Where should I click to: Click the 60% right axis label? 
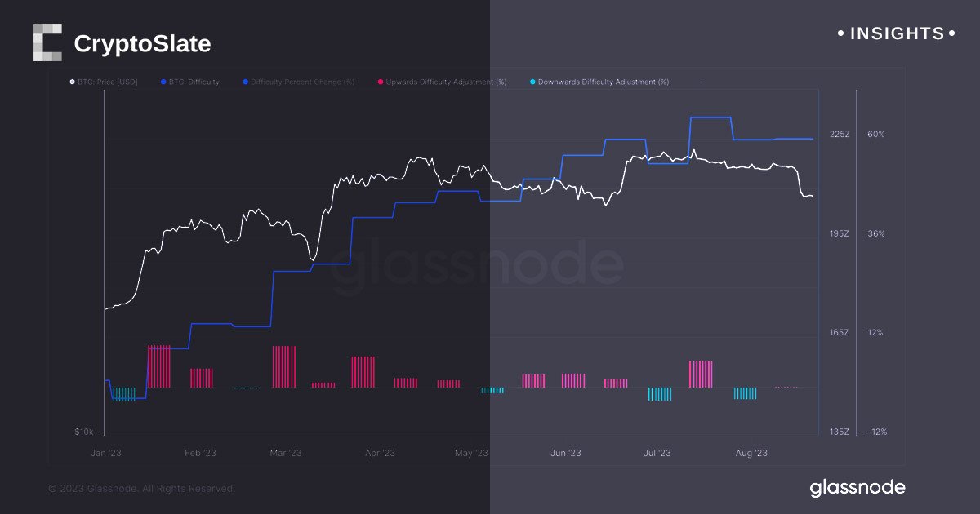[875, 135]
